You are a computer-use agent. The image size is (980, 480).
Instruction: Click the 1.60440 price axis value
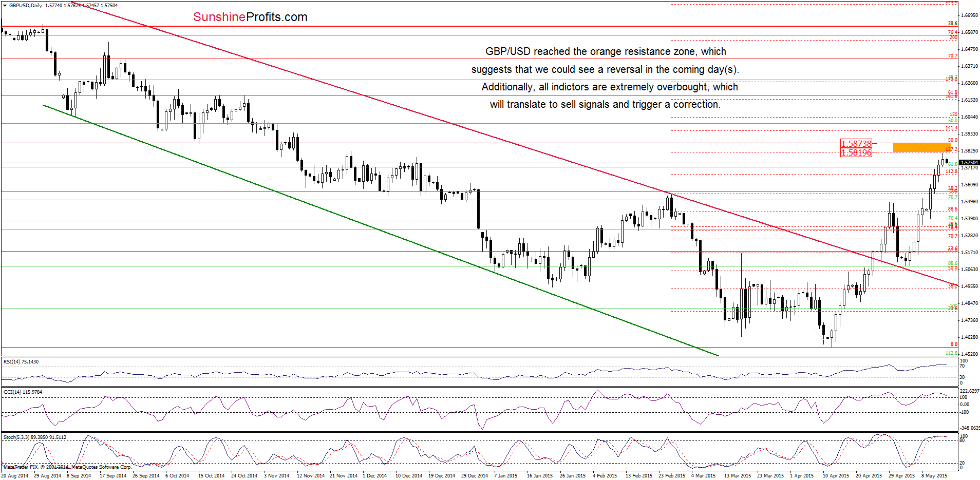pyautogui.click(x=969, y=117)
